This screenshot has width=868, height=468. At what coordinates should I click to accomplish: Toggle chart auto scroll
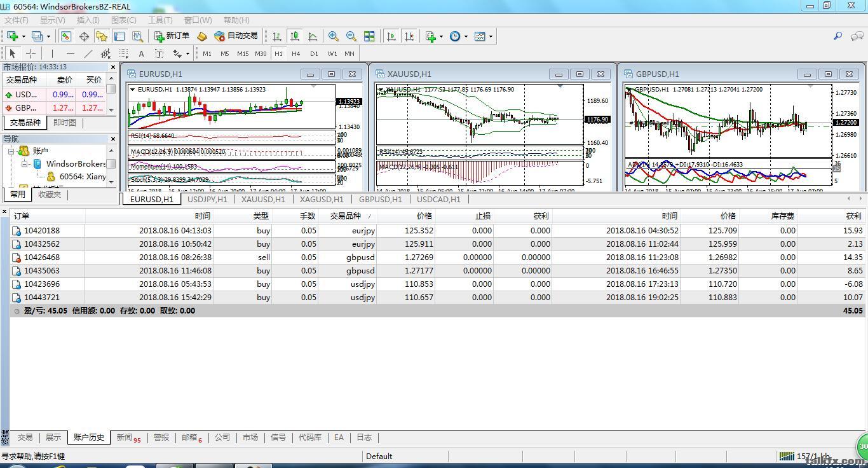391,36
